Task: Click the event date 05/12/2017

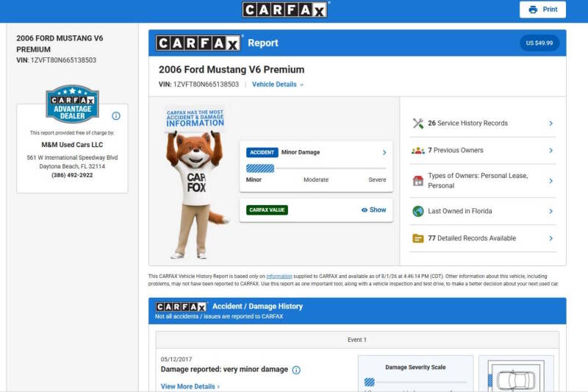Action: click(176, 360)
